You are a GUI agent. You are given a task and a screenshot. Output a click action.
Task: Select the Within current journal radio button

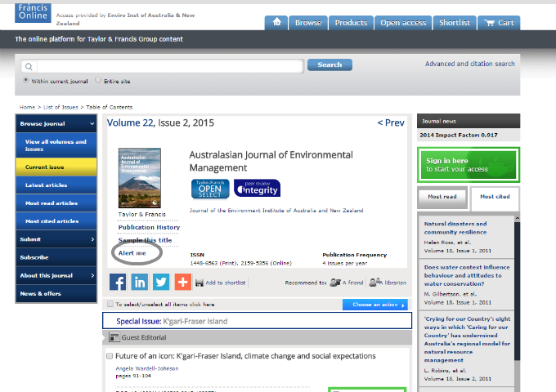pyautogui.click(x=25, y=81)
